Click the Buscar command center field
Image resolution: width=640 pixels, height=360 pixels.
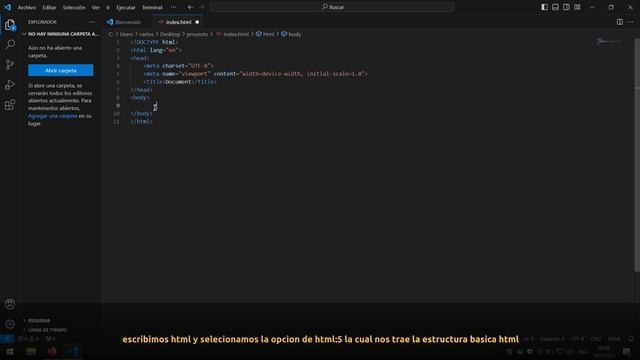332,7
